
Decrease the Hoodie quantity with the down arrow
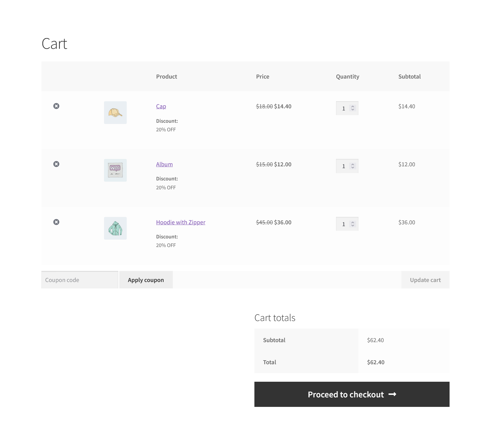[x=353, y=226]
